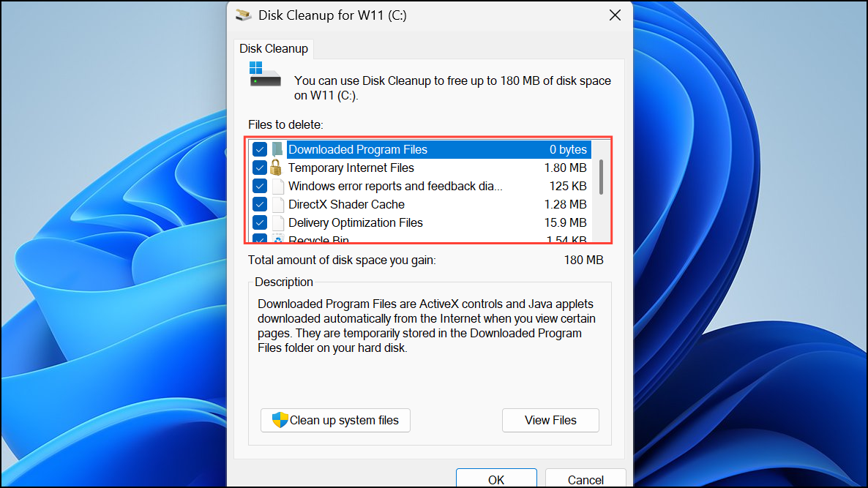The image size is (868, 488).
Task: Click Clean up system files
Action: coord(335,420)
